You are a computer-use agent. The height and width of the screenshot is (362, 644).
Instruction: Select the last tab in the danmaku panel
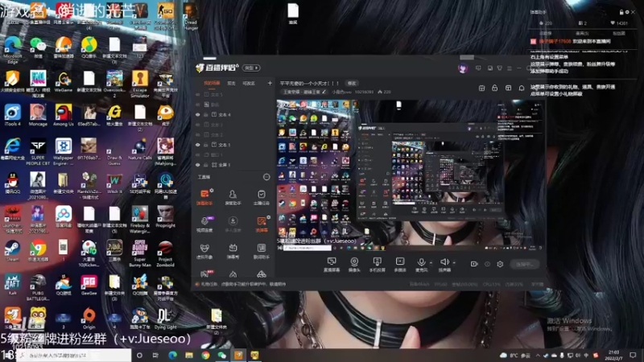pos(618,33)
